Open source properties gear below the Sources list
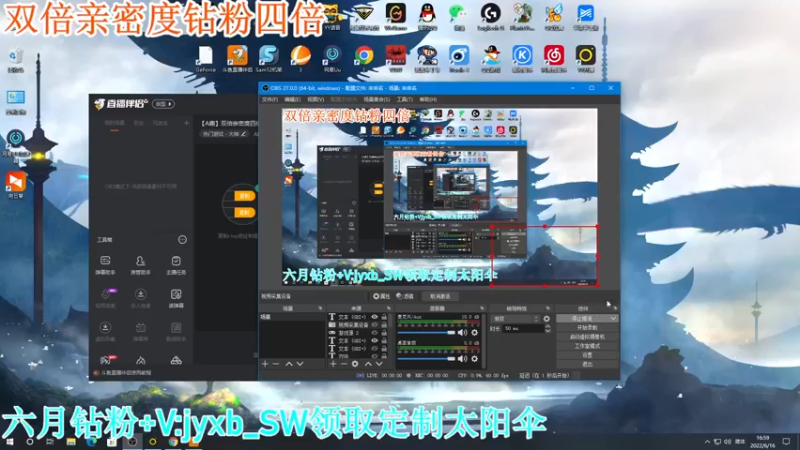The image size is (800, 450). point(355,364)
